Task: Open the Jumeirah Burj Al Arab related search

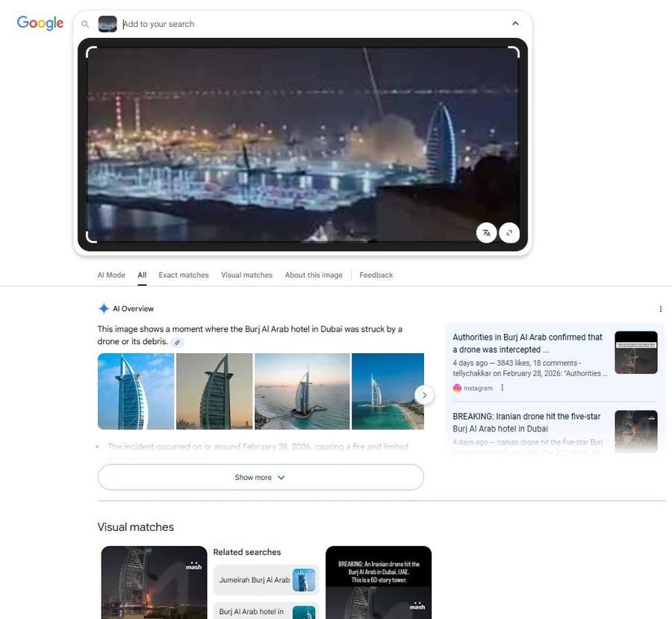Action: [x=266, y=579]
